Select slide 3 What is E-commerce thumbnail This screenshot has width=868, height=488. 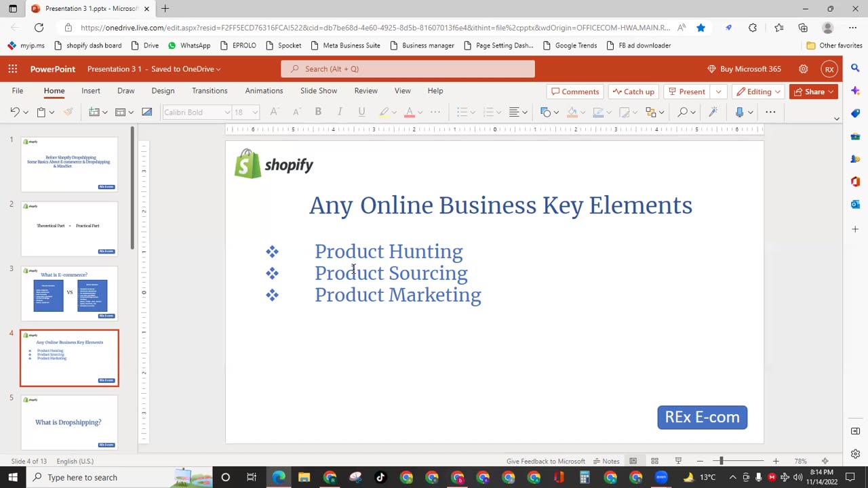point(69,293)
